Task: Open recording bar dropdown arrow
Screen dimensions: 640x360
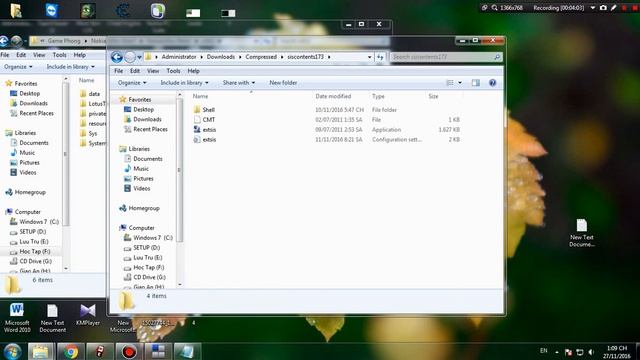Action: 593,8
